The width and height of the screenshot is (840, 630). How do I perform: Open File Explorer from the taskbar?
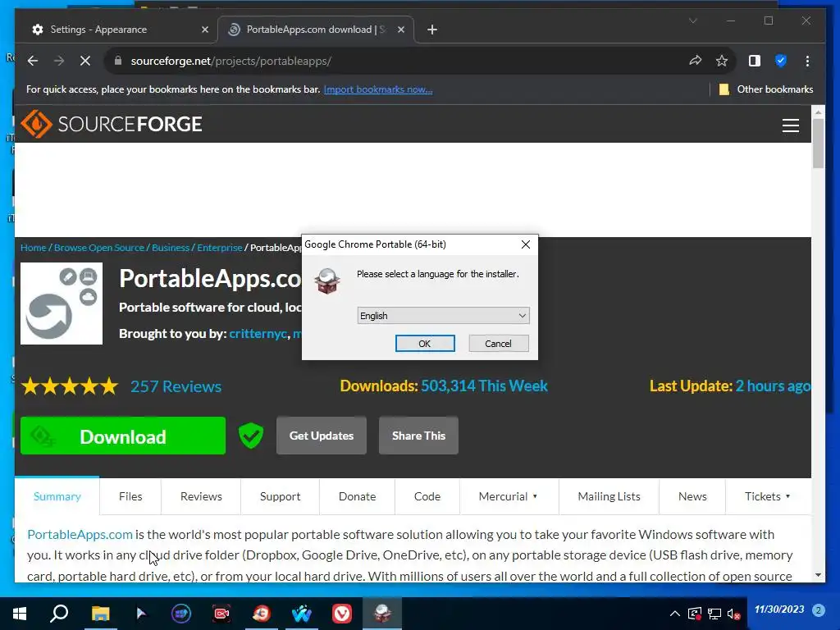coord(100,614)
